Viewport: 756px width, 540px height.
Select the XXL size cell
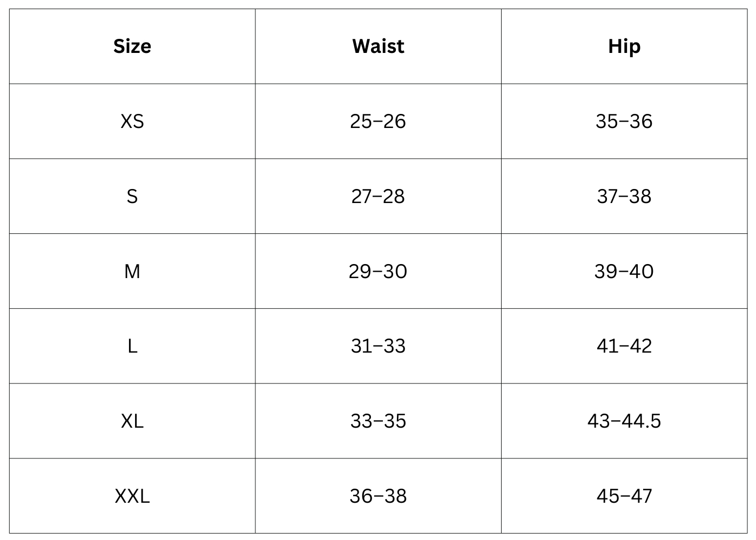[x=132, y=496]
